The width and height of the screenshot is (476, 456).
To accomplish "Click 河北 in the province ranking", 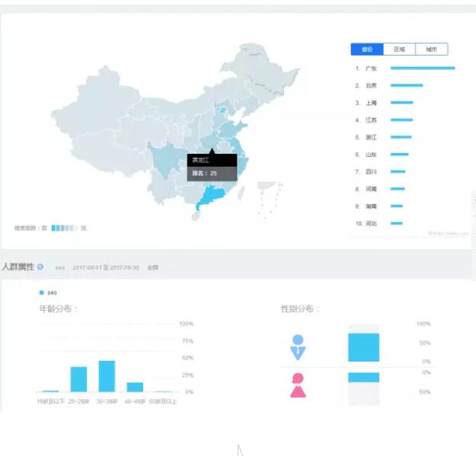I will click(371, 224).
